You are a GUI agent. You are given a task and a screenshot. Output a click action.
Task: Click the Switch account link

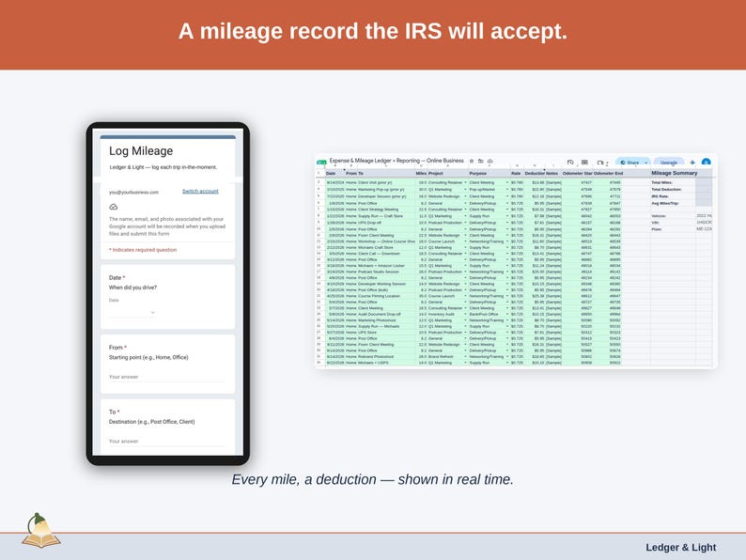point(200,192)
